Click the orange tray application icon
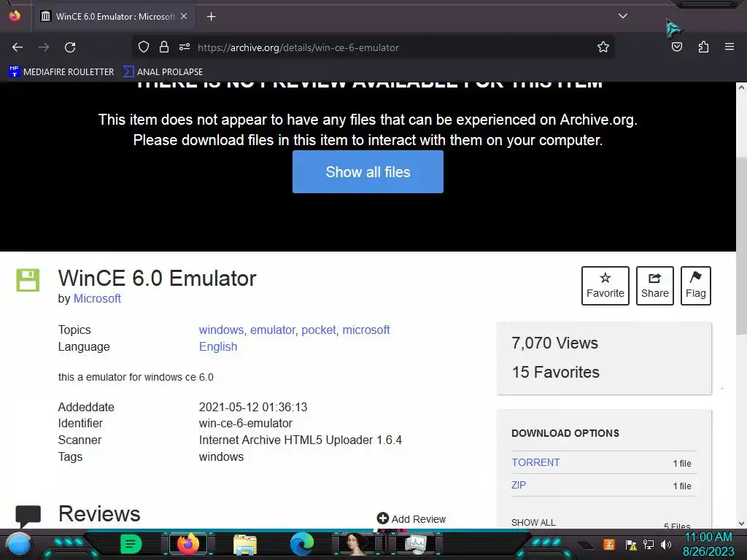 click(x=609, y=544)
